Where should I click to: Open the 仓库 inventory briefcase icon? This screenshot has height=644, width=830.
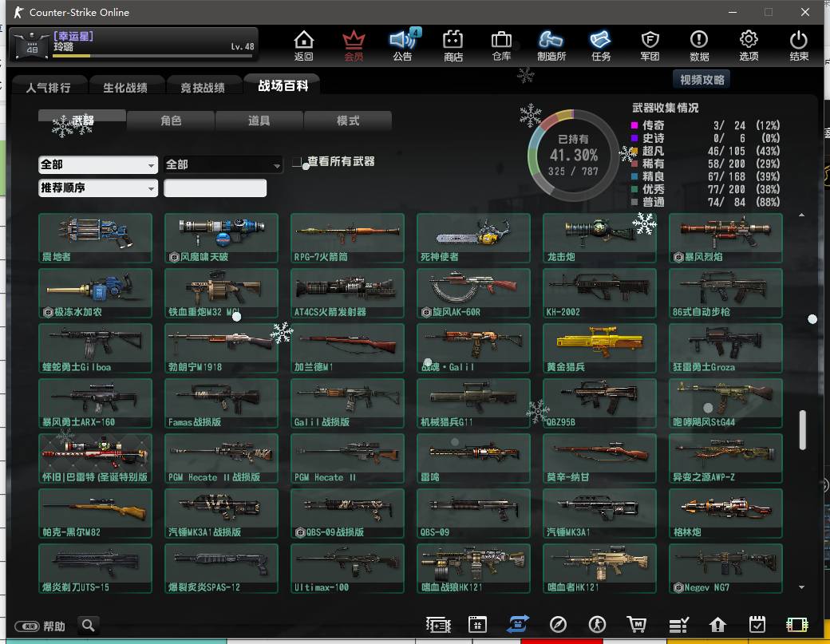click(501, 45)
